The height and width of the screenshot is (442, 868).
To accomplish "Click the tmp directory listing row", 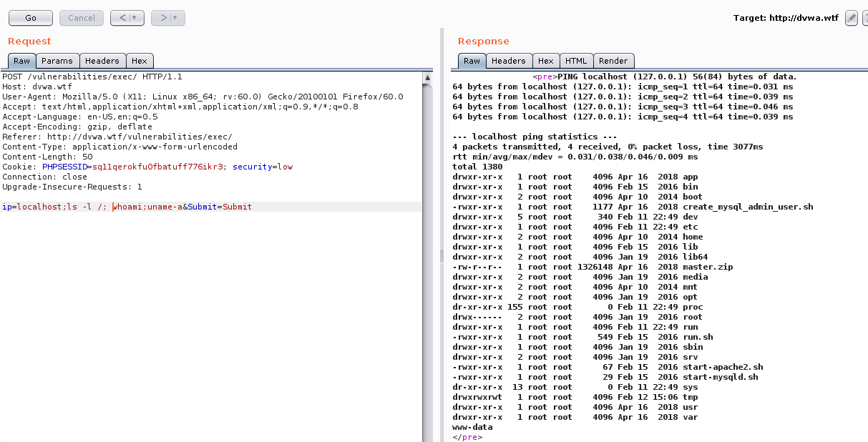I will click(575, 397).
